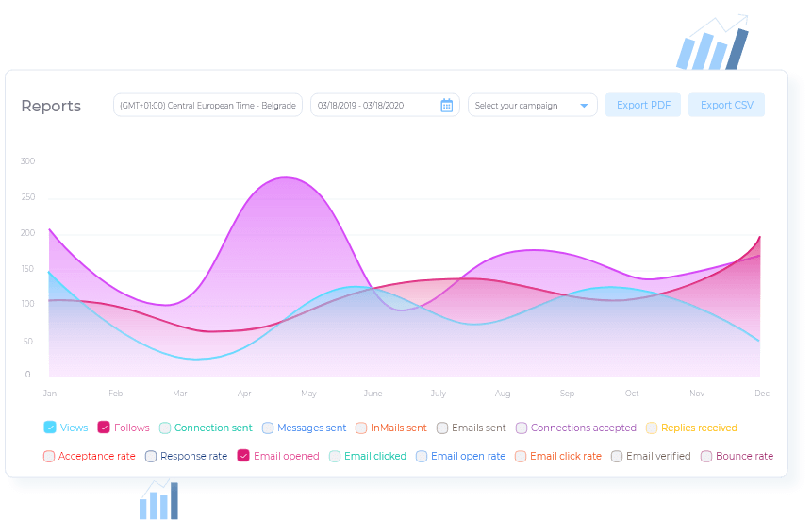Uncheck the Views checkbox
The image size is (812, 520).
(50, 428)
